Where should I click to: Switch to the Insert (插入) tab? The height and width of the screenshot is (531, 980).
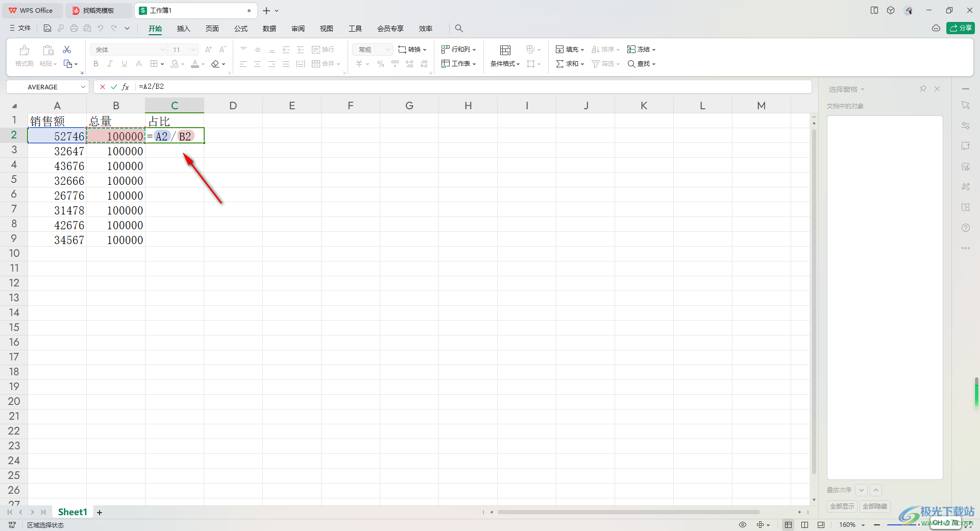pos(183,29)
